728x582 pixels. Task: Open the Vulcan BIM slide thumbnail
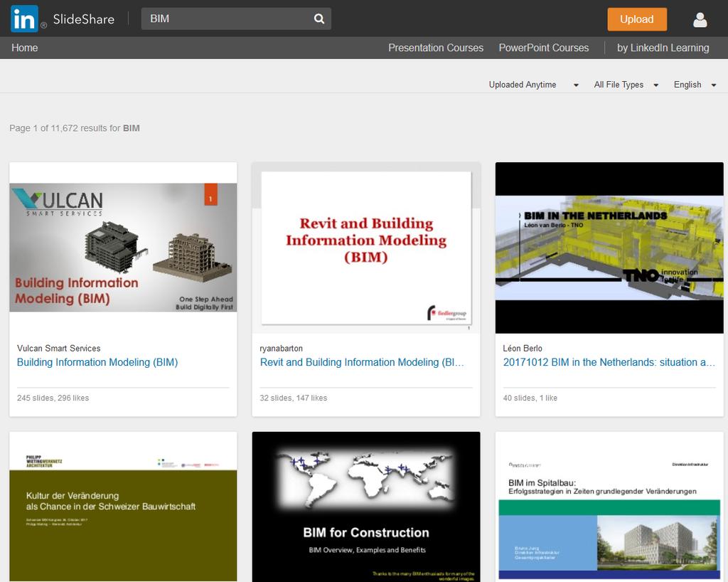point(123,248)
